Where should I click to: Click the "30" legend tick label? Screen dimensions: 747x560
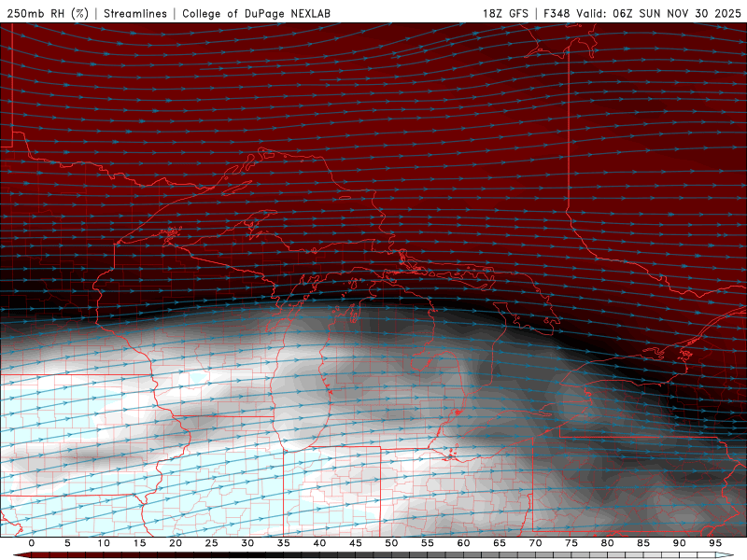247,543
